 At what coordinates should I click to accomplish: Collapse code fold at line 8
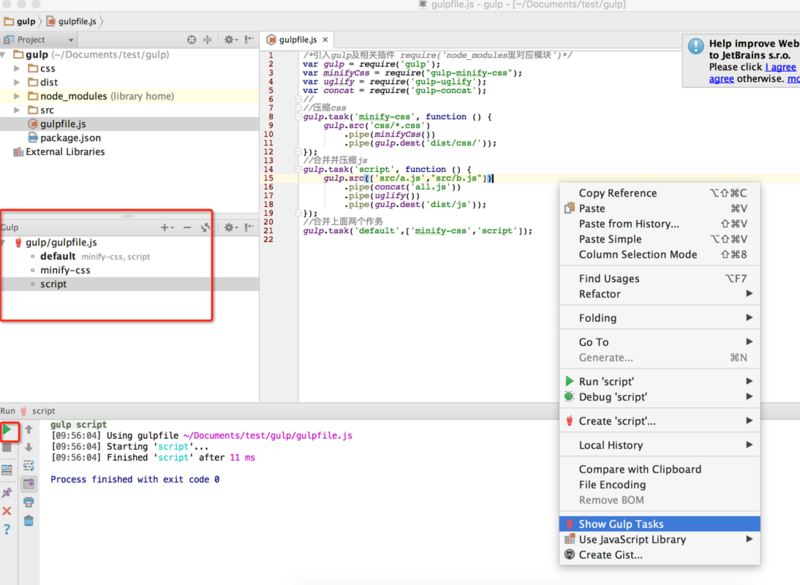pyautogui.click(x=298, y=117)
